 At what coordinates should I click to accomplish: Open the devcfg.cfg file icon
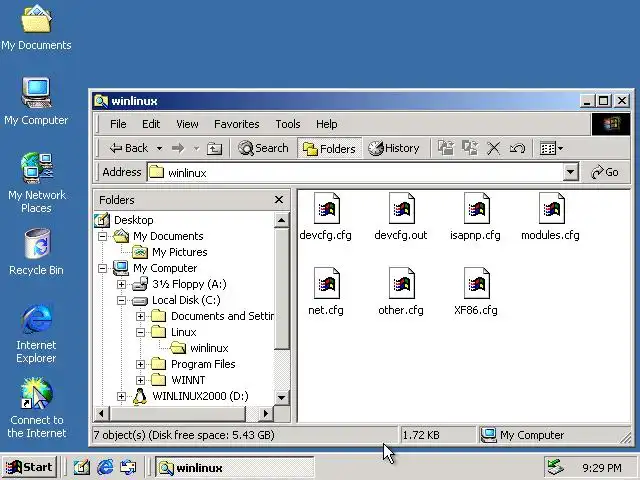tap(327, 208)
